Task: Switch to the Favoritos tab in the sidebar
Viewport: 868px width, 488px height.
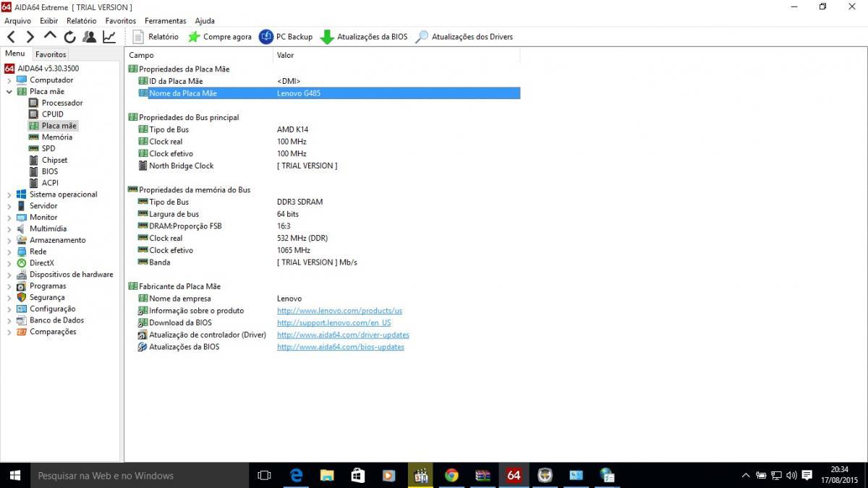Action: point(51,54)
